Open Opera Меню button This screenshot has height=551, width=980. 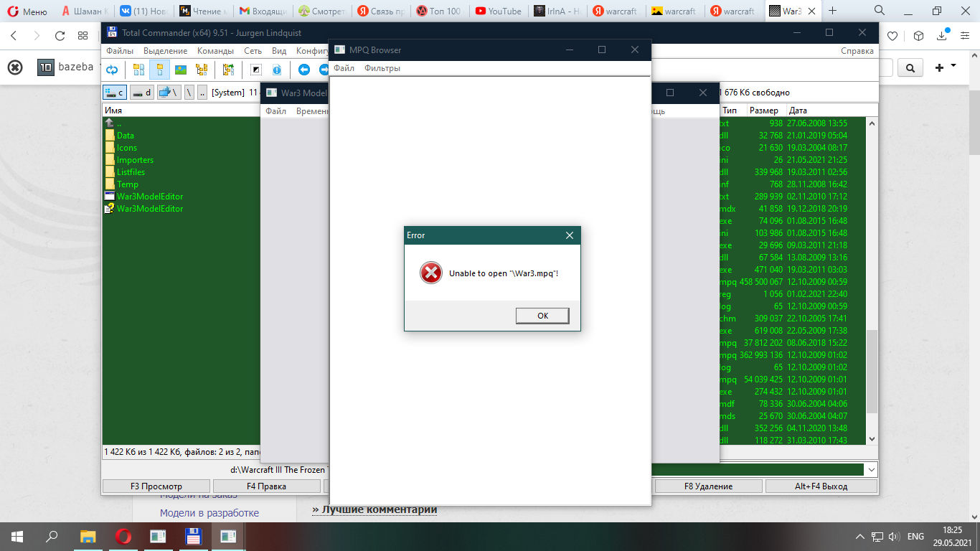pyautogui.click(x=27, y=11)
